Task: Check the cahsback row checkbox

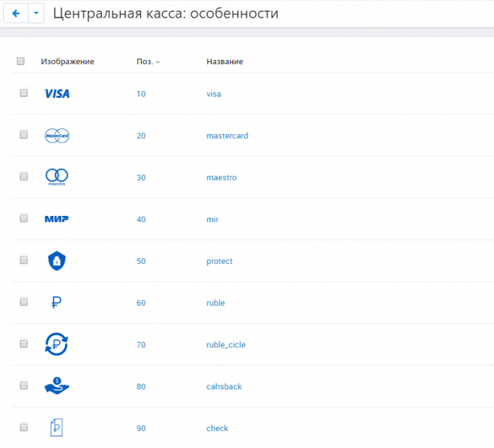Action: (23, 386)
